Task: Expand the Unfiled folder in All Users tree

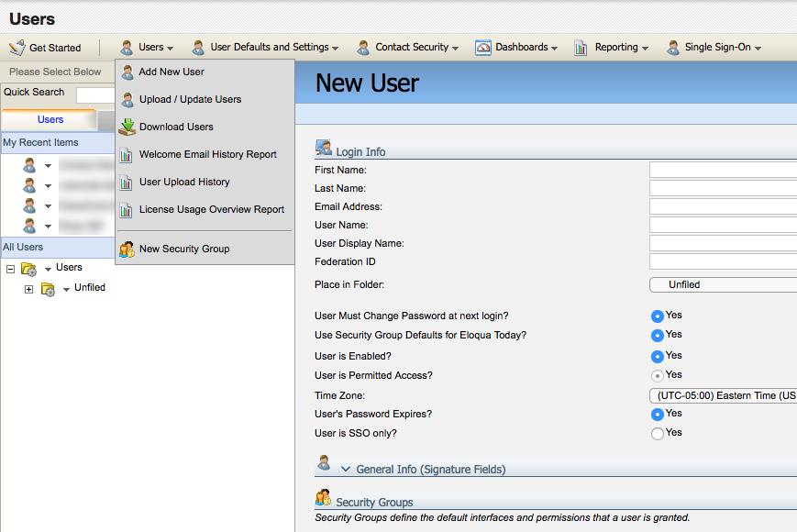Action: [28, 287]
